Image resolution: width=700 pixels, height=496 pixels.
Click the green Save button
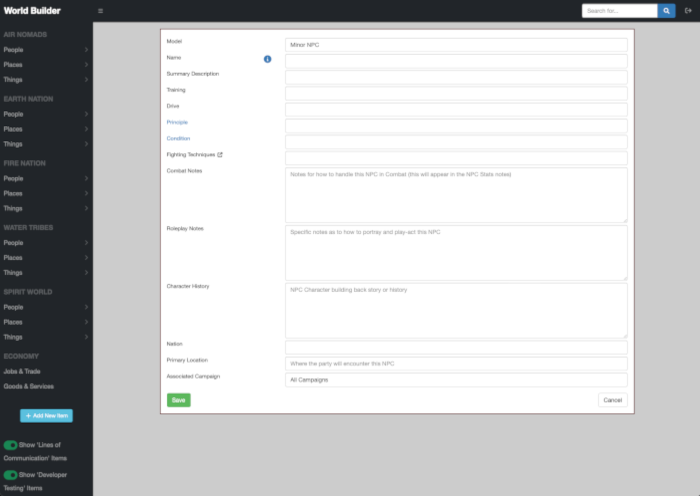179,400
